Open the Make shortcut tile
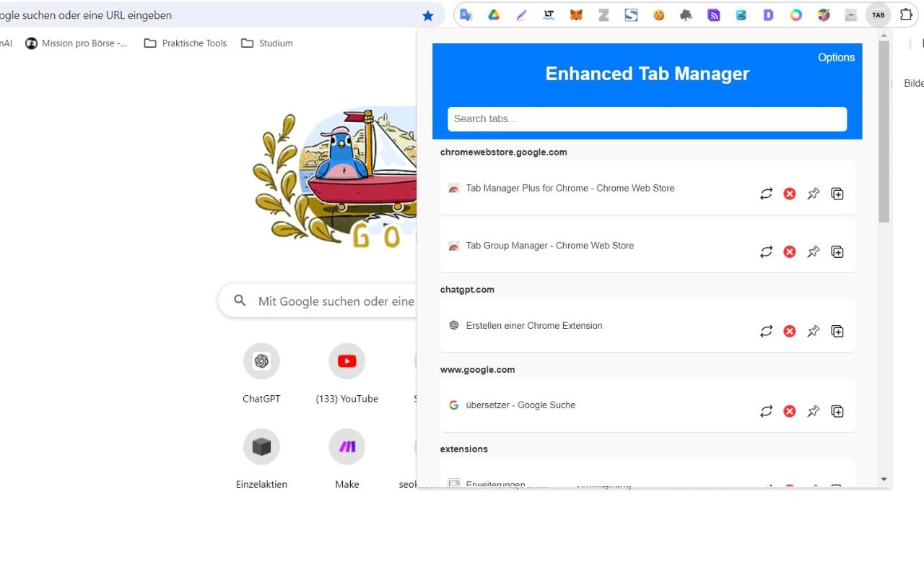 pos(347,460)
